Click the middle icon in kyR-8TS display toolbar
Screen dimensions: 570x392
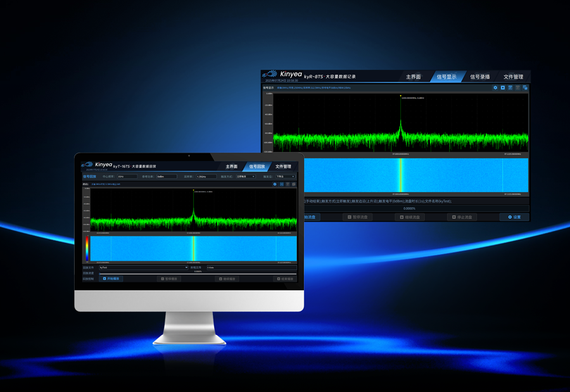510,87
